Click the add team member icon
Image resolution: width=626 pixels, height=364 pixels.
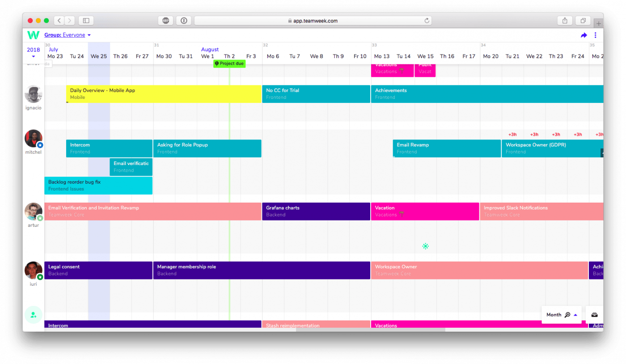click(x=33, y=315)
